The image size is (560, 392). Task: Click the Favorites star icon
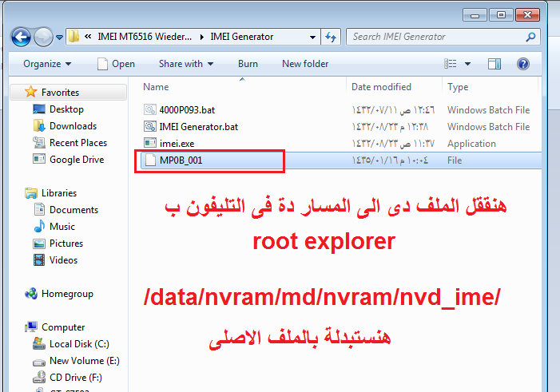[x=30, y=92]
